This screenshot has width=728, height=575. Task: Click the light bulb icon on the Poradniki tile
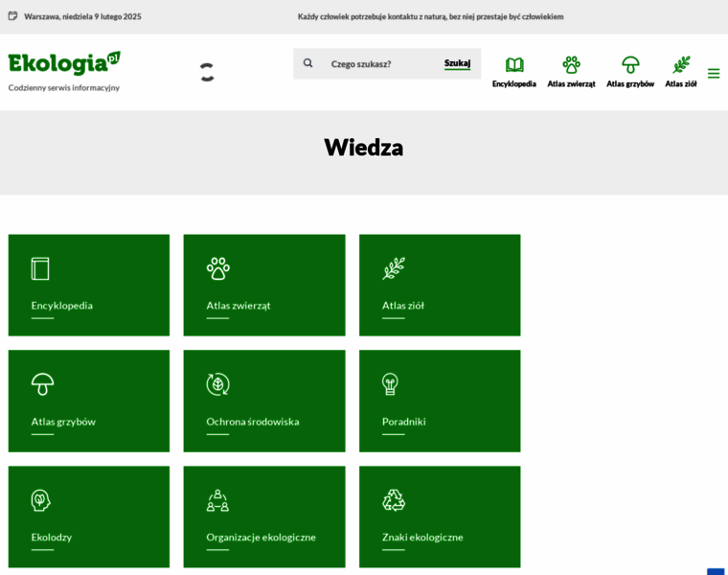click(x=390, y=384)
